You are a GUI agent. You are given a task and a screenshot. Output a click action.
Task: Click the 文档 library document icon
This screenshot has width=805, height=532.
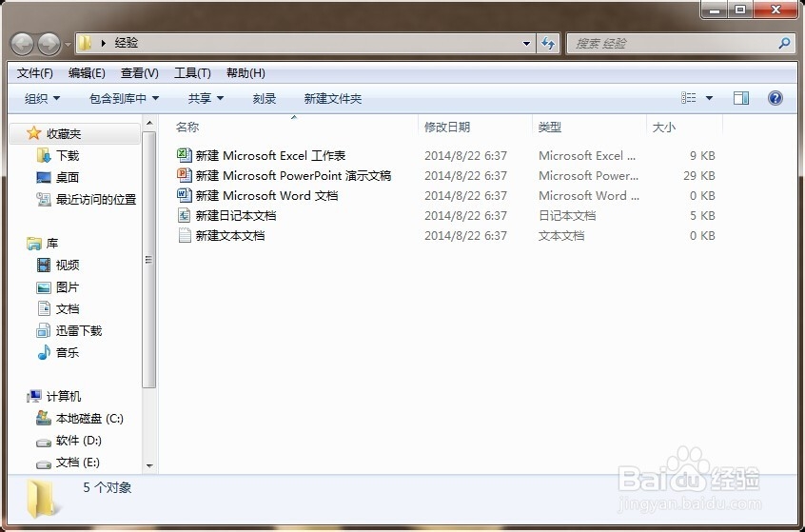[44, 308]
